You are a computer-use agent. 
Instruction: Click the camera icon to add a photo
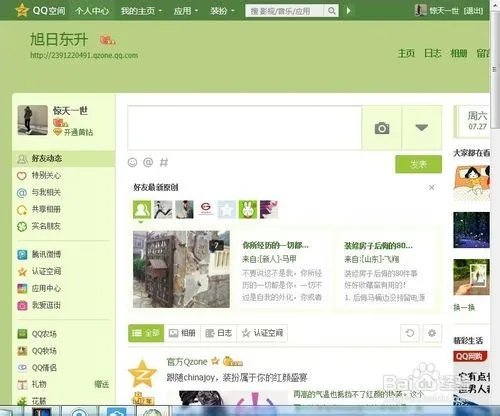point(382,128)
